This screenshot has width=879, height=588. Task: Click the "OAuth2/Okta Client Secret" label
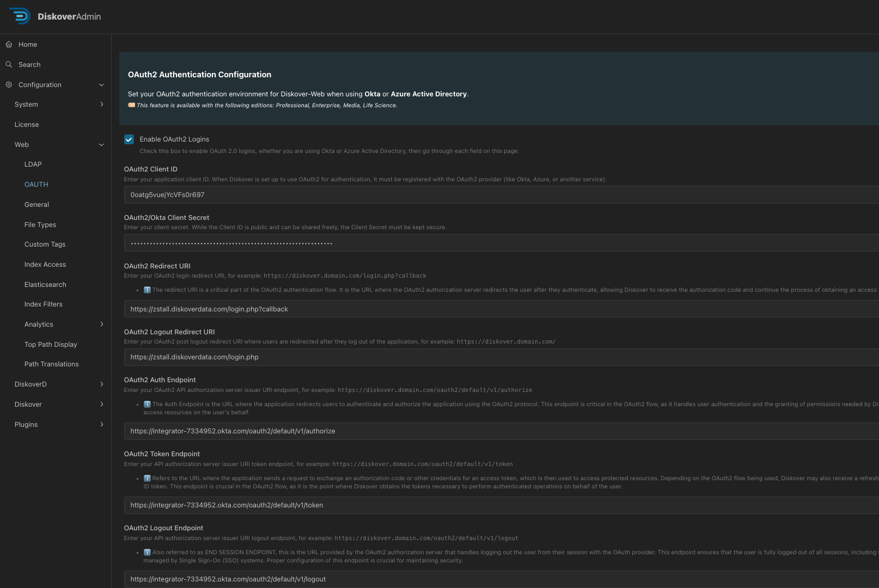(167, 218)
